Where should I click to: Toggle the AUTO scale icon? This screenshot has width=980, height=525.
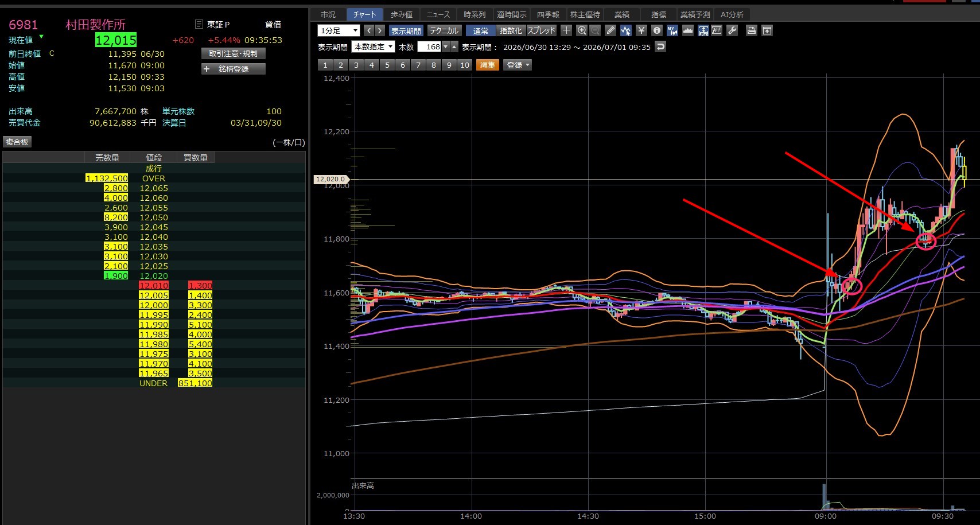(x=703, y=30)
